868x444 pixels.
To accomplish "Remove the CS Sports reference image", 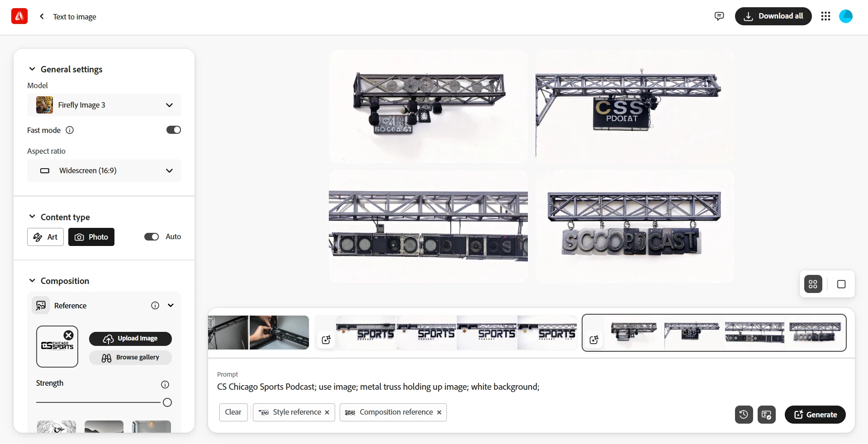I will point(68,335).
